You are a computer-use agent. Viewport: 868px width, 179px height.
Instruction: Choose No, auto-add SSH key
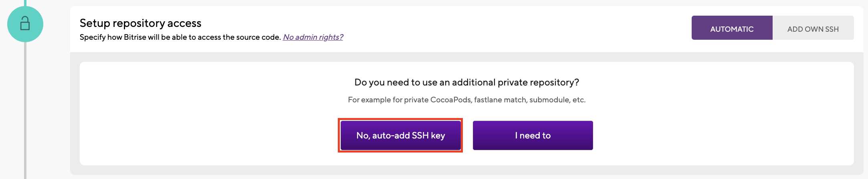pyautogui.click(x=400, y=135)
